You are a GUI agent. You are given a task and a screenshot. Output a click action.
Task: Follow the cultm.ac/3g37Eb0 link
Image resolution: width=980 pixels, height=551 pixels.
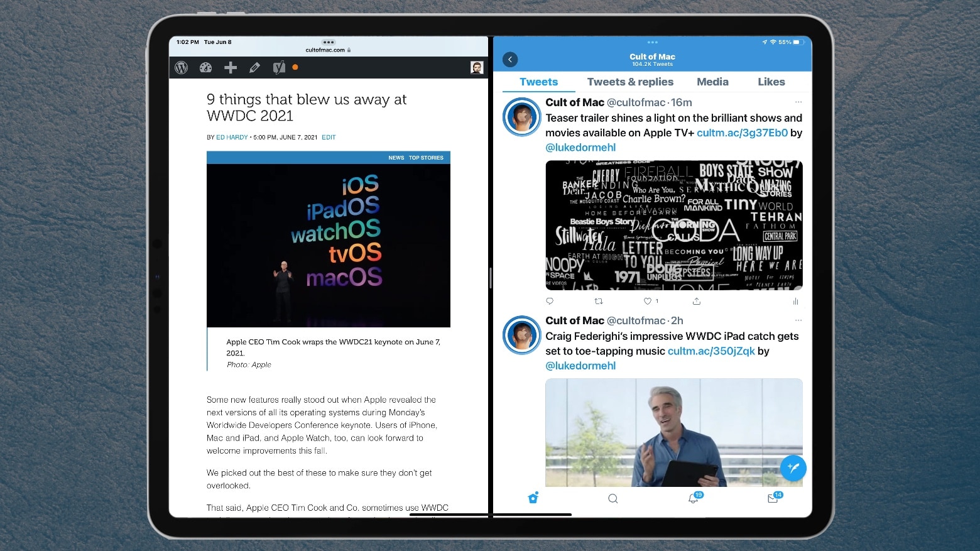pyautogui.click(x=743, y=133)
